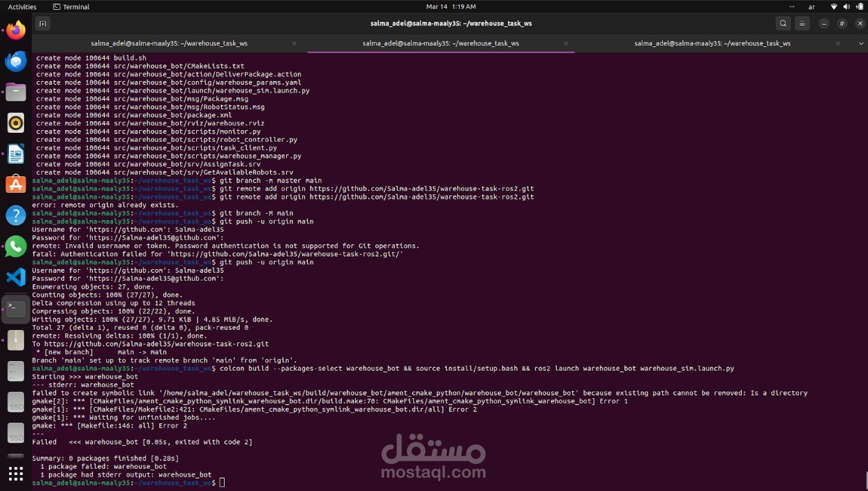This screenshot has height=491, width=868.
Task: Open the first SSD drive in the dock
Action: pyautogui.click(x=16, y=402)
